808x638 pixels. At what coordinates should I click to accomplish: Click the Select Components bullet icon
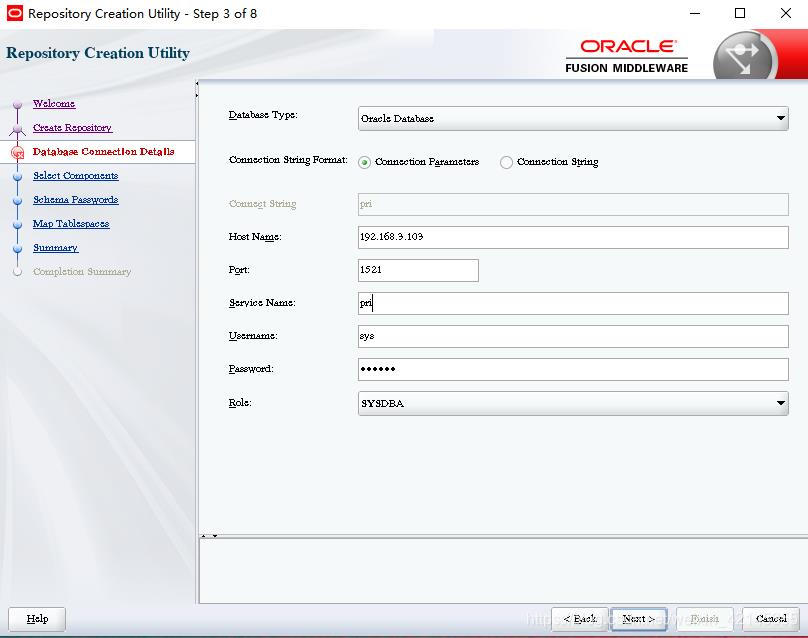(x=18, y=177)
